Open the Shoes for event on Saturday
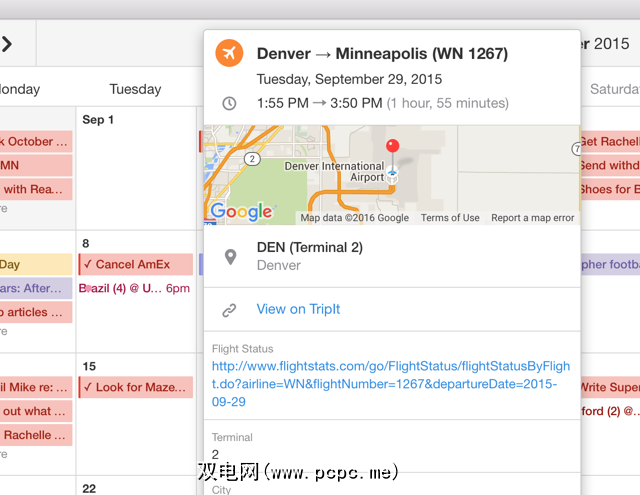Viewport: 640px width, 495px height. [610, 189]
